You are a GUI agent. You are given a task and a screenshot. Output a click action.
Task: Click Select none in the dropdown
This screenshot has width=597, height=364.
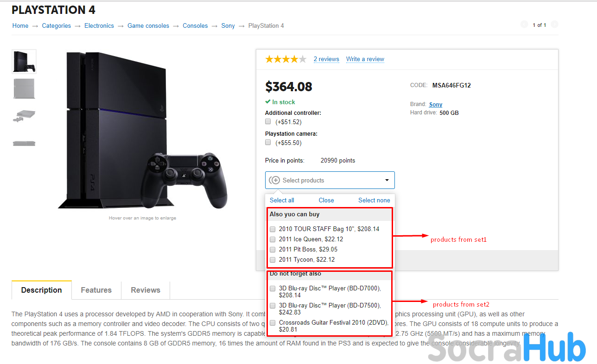pyautogui.click(x=374, y=200)
